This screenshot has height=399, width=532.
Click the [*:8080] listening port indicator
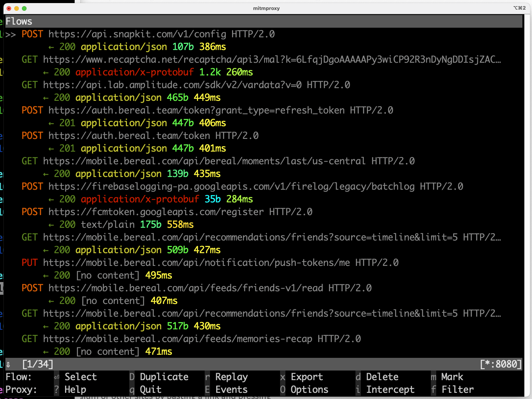[501, 364]
